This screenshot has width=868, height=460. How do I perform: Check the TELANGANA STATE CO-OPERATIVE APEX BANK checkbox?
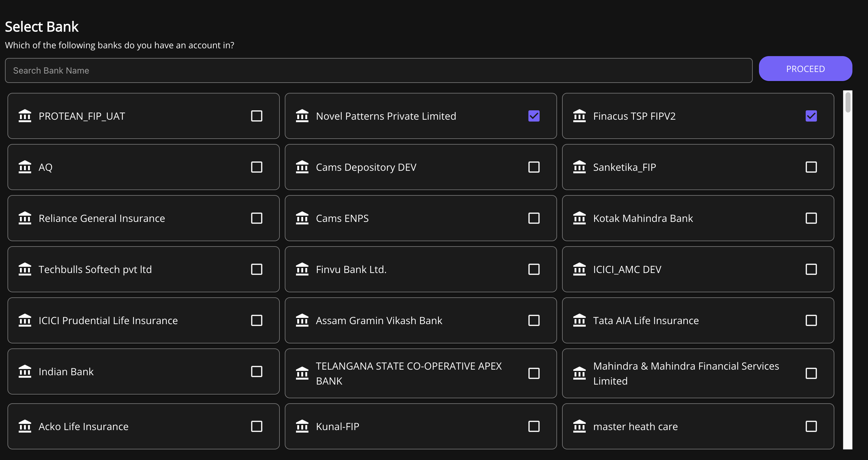tap(534, 373)
